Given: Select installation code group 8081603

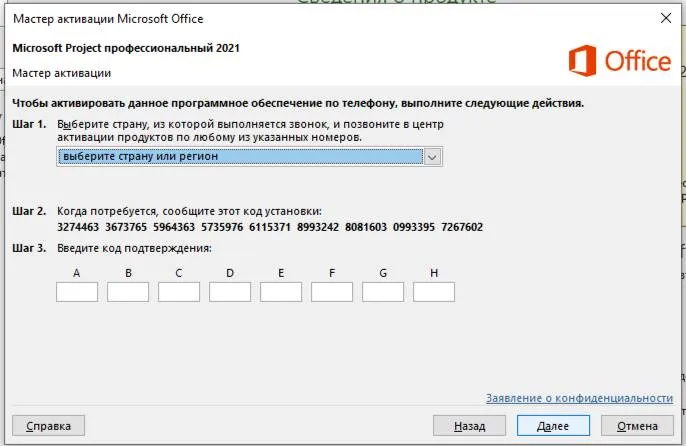Looking at the screenshot, I should [366, 227].
